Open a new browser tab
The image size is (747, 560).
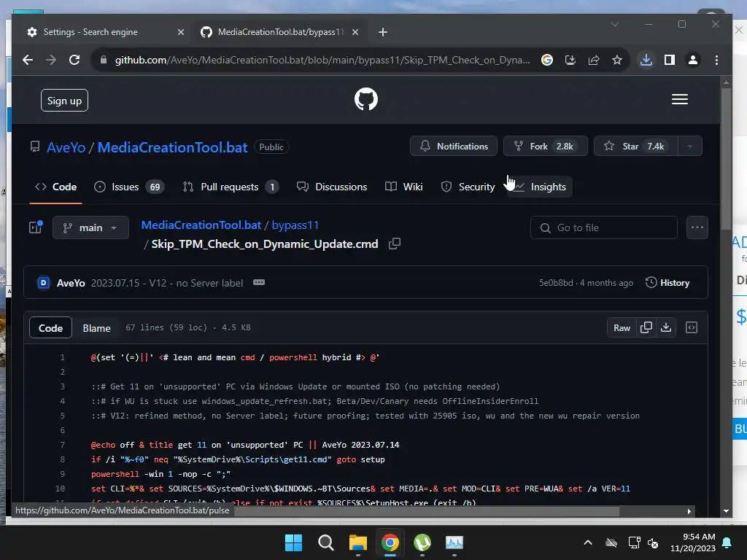(x=382, y=32)
